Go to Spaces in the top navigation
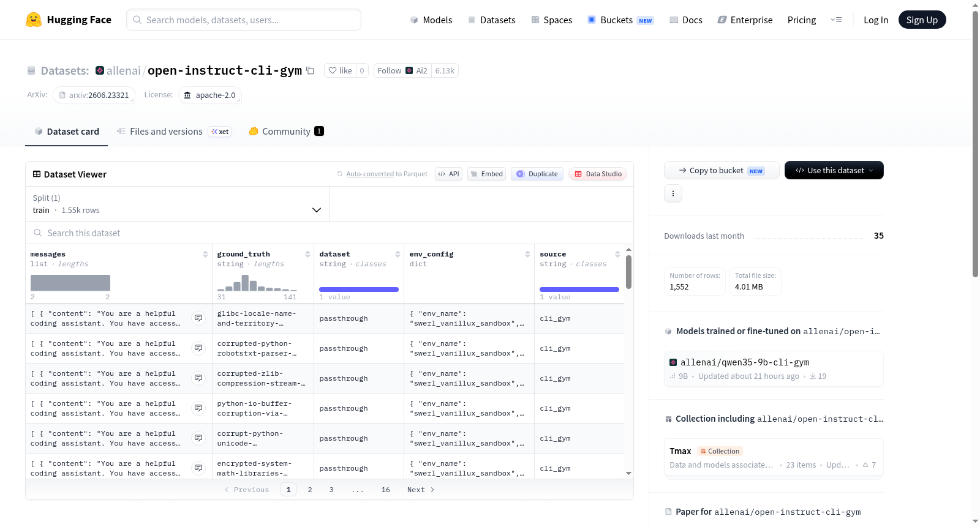This screenshot has width=980, height=527. [x=552, y=20]
